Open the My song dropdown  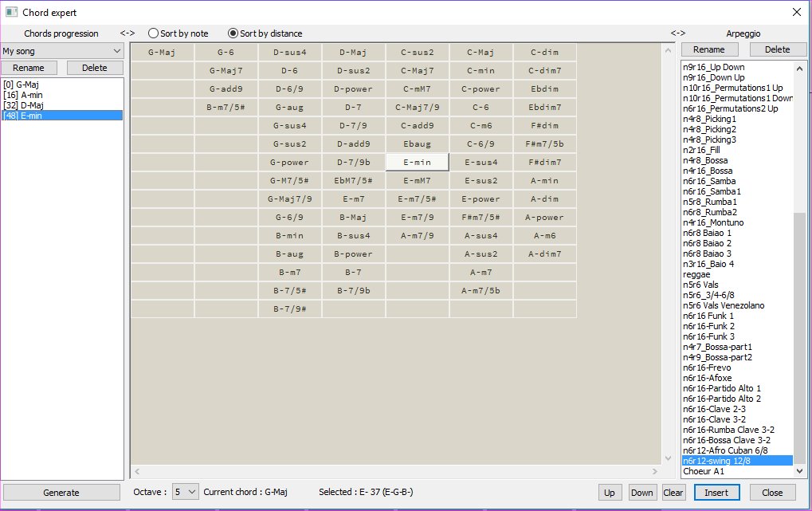pyautogui.click(x=62, y=51)
